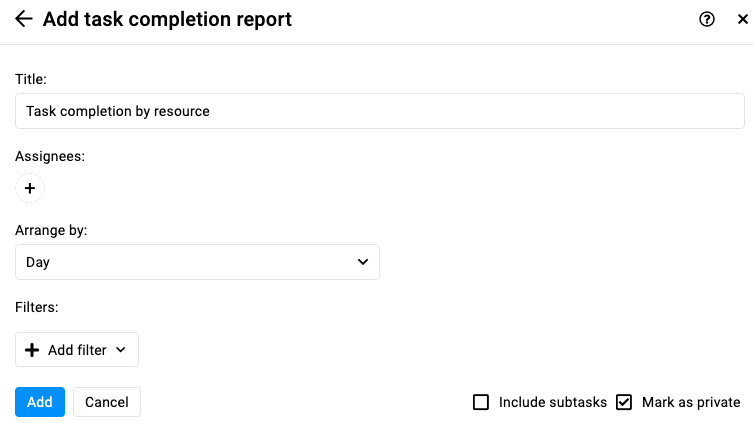
Task: Click the plus icon inside Add filter
Action: point(32,350)
